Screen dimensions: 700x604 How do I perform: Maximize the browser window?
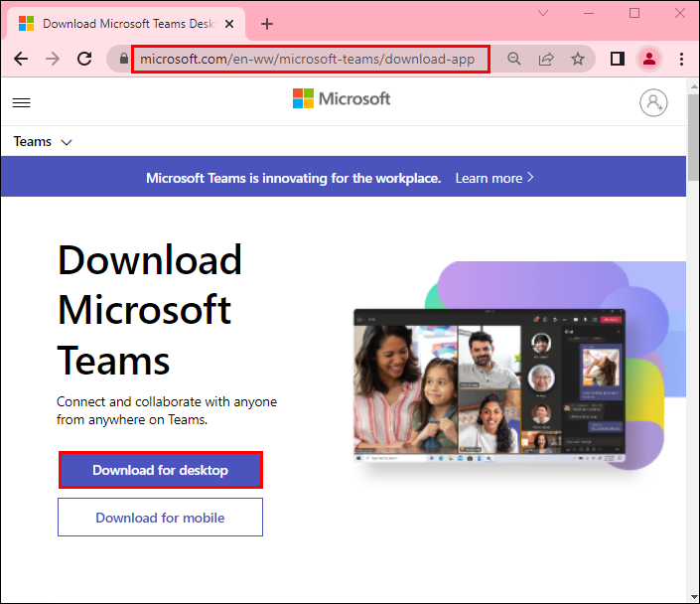(633, 13)
